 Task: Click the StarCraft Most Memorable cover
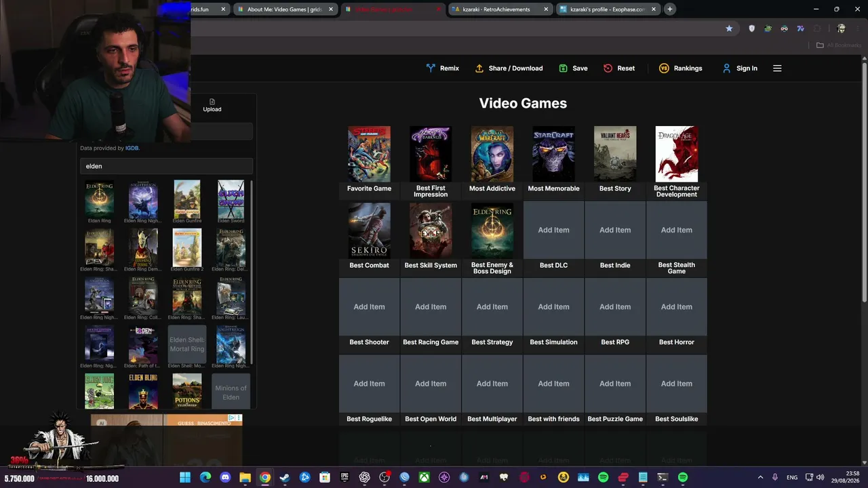point(553,154)
